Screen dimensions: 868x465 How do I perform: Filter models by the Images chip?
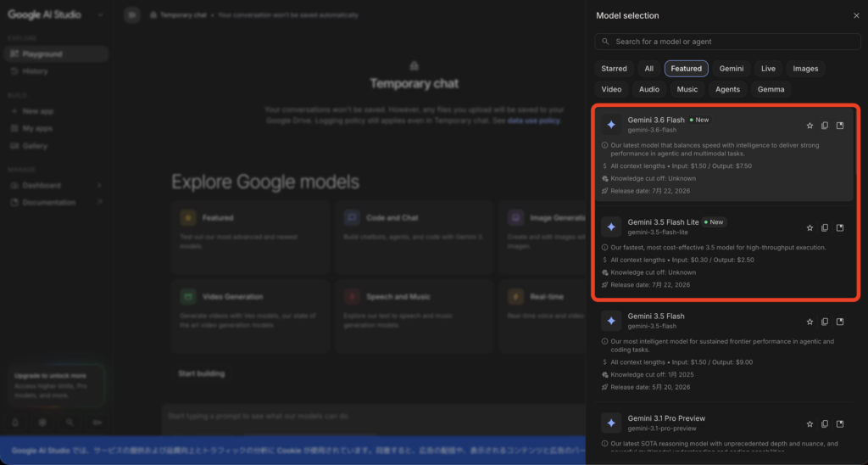coord(805,69)
